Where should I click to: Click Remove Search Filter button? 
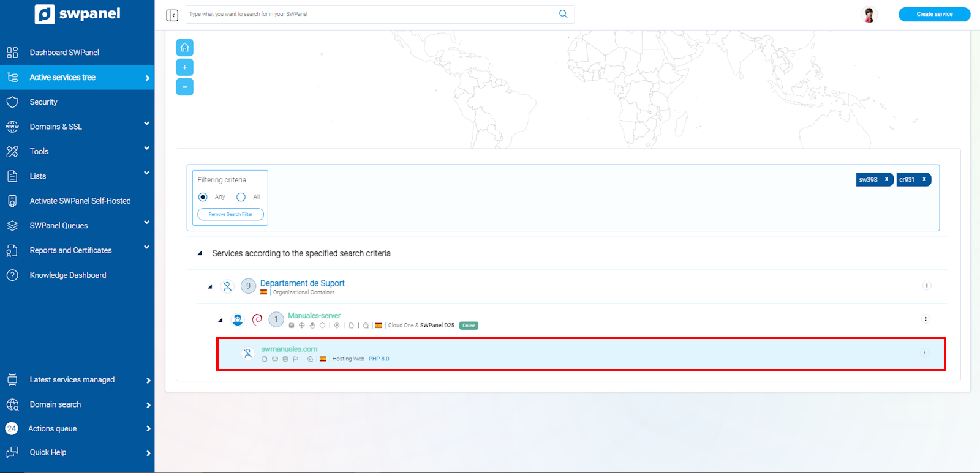coord(230,214)
